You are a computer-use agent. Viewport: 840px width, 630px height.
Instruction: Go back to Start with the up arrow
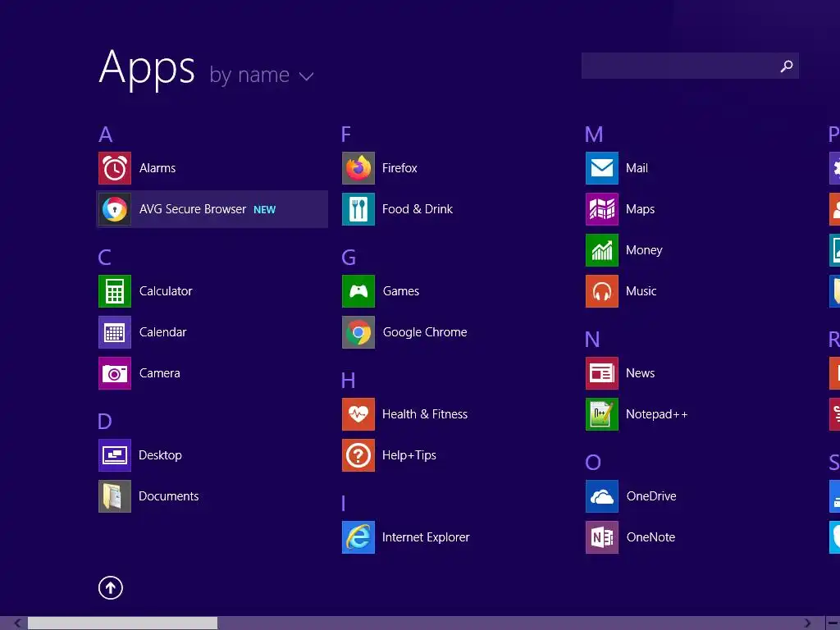pos(111,587)
